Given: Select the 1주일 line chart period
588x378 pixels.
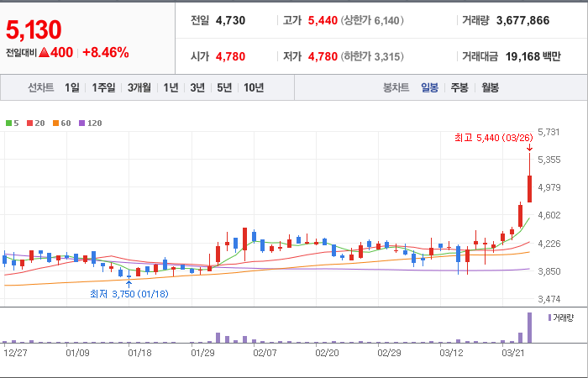Looking at the screenshot, I should [103, 87].
